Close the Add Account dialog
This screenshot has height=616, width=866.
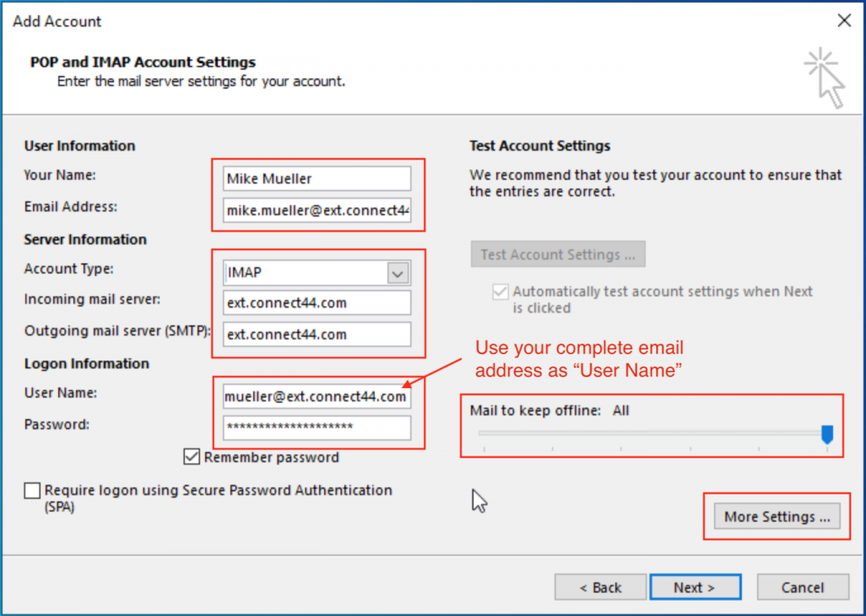(843, 21)
